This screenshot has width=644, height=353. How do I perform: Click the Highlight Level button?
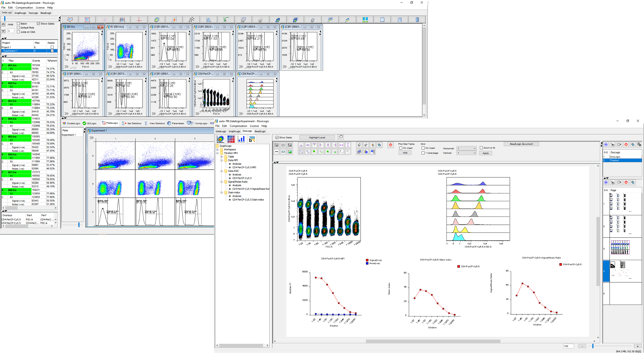coord(317,137)
